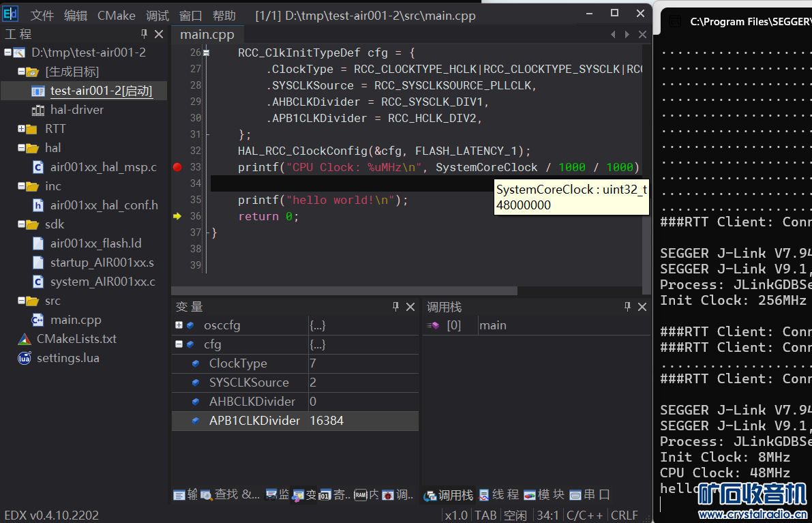Open the 模块 modules tab

click(544, 495)
